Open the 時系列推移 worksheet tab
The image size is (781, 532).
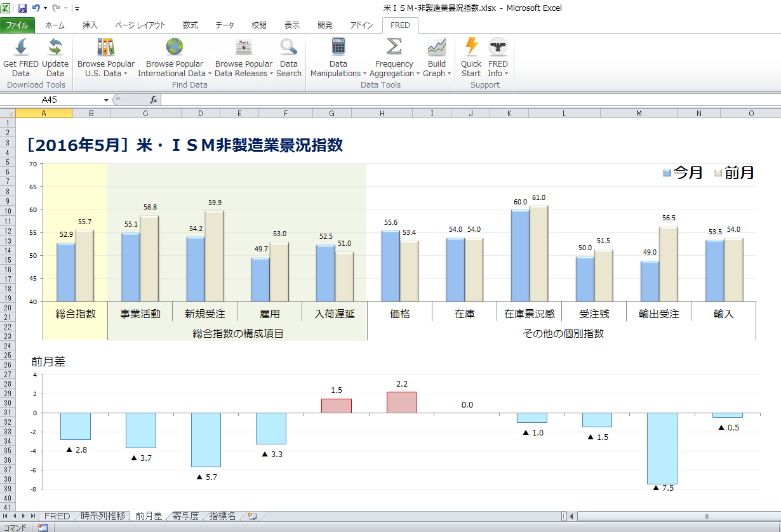pyautogui.click(x=103, y=516)
